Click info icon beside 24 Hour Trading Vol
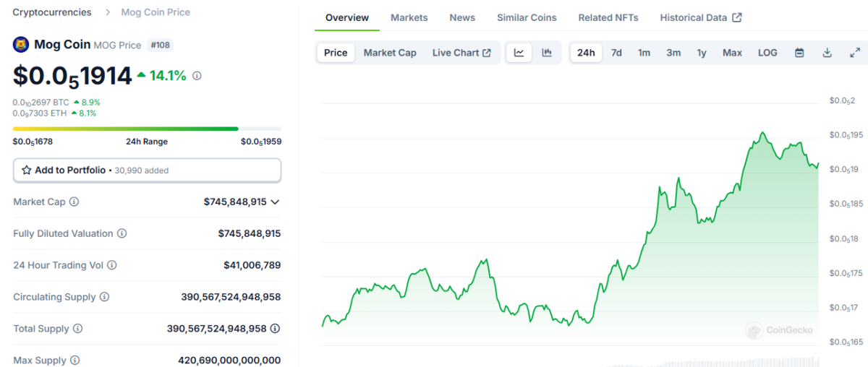 point(112,265)
